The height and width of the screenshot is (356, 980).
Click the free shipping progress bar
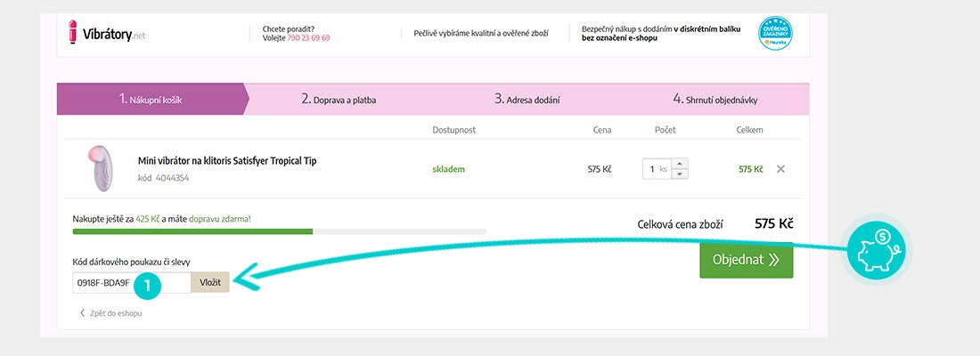[x=280, y=231]
